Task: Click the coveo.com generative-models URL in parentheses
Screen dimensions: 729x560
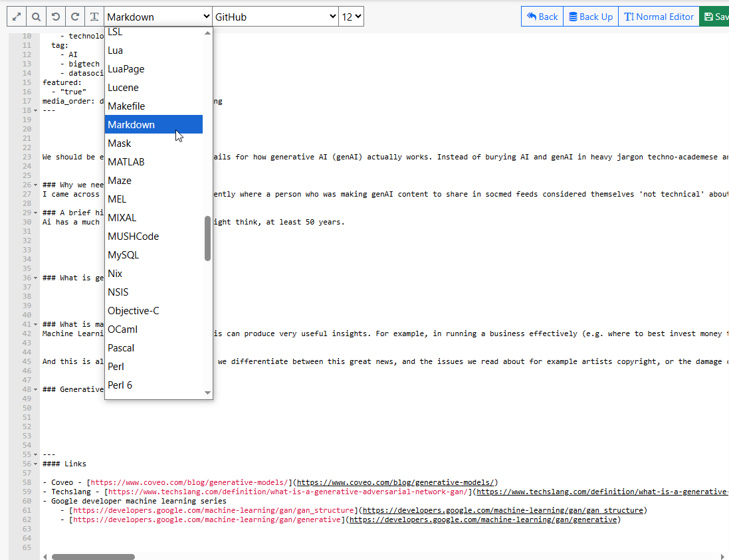Action: click(395, 482)
